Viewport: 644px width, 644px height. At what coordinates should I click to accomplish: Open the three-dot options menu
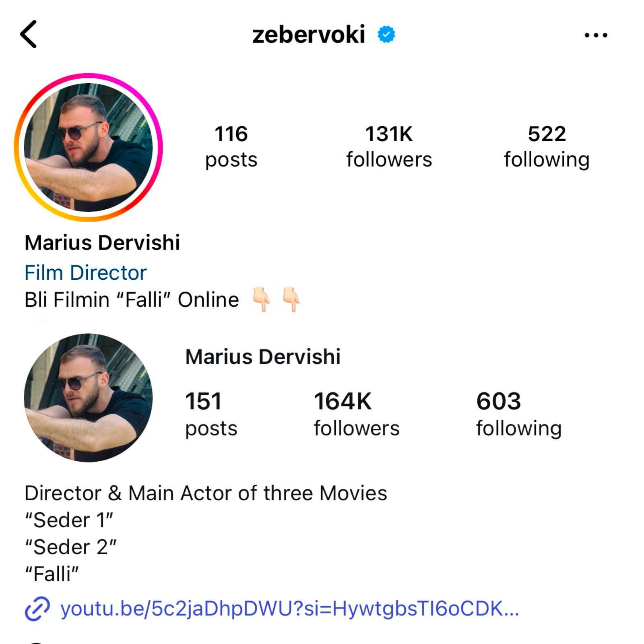[596, 35]
